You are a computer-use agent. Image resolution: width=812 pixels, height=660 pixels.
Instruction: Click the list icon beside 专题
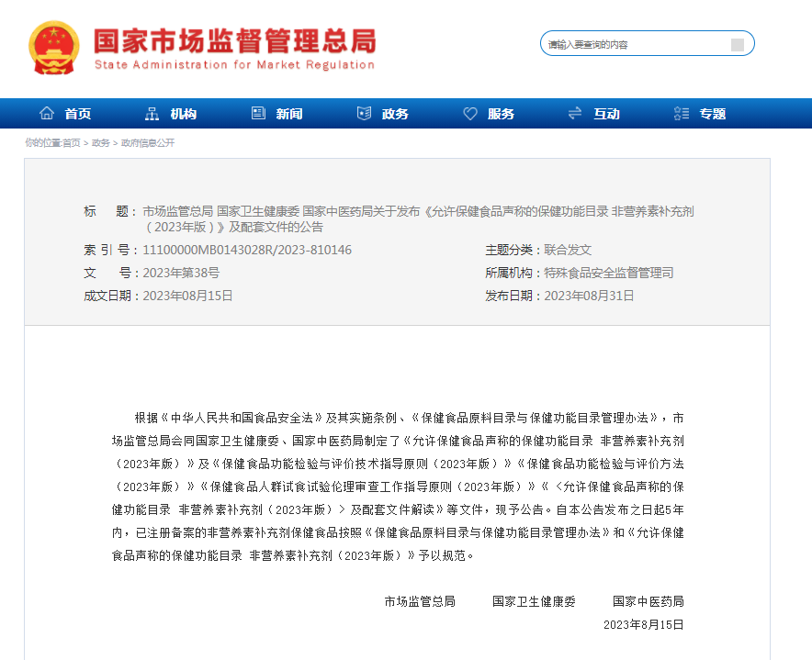pos(681,112)
